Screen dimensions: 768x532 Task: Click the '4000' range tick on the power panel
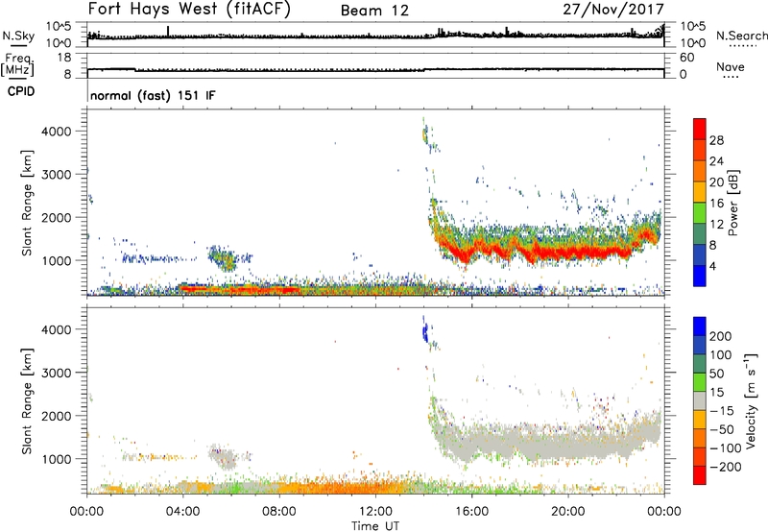click(x=56, y=132)
